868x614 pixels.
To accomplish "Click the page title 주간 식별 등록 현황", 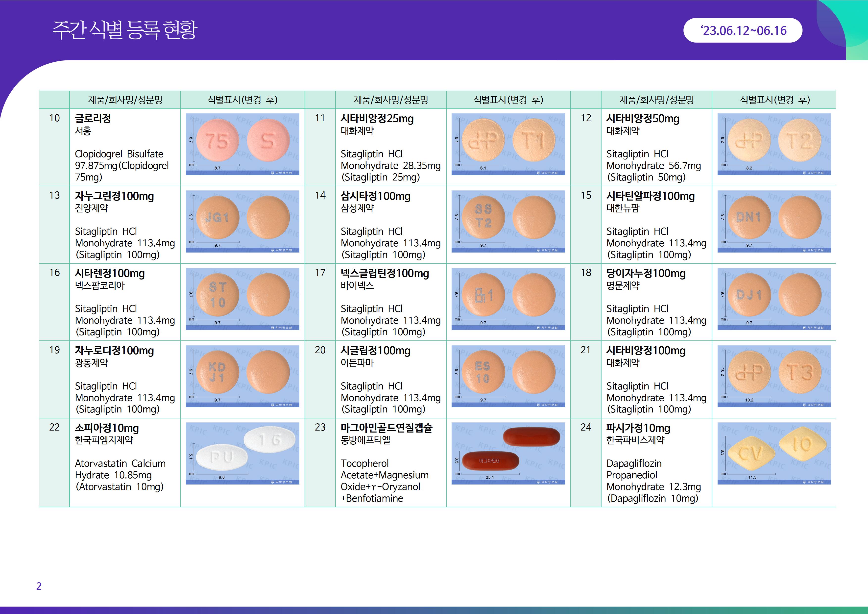I will (125, 30).
